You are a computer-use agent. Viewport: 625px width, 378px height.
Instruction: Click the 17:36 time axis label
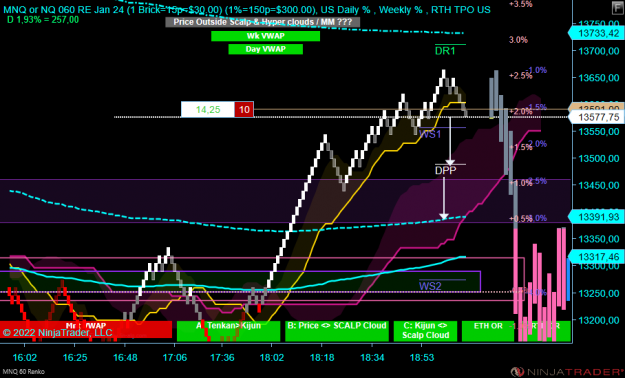(x=222, y=357)
